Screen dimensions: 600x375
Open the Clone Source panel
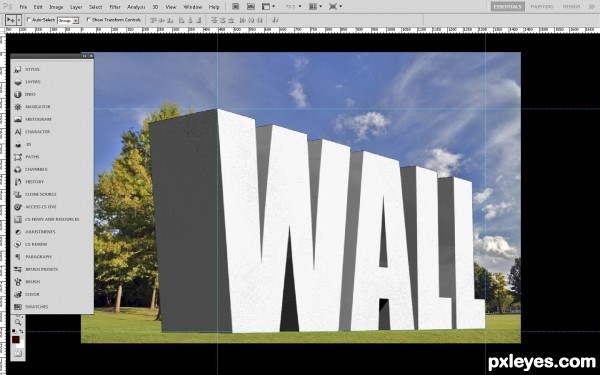pos(35,194)
